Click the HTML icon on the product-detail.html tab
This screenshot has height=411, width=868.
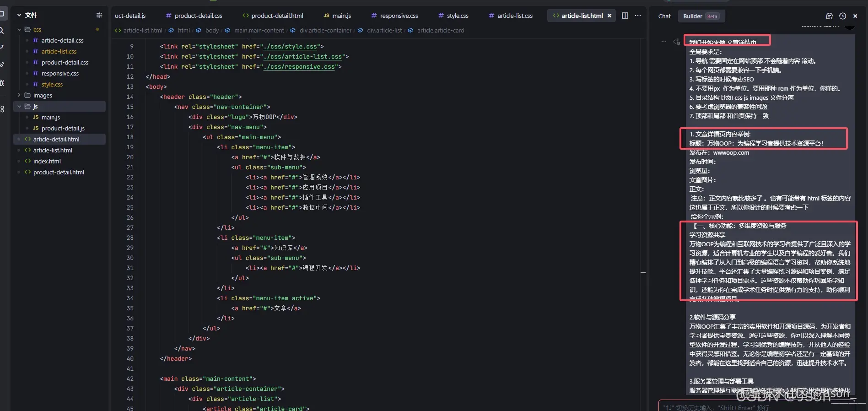(246, 16)
